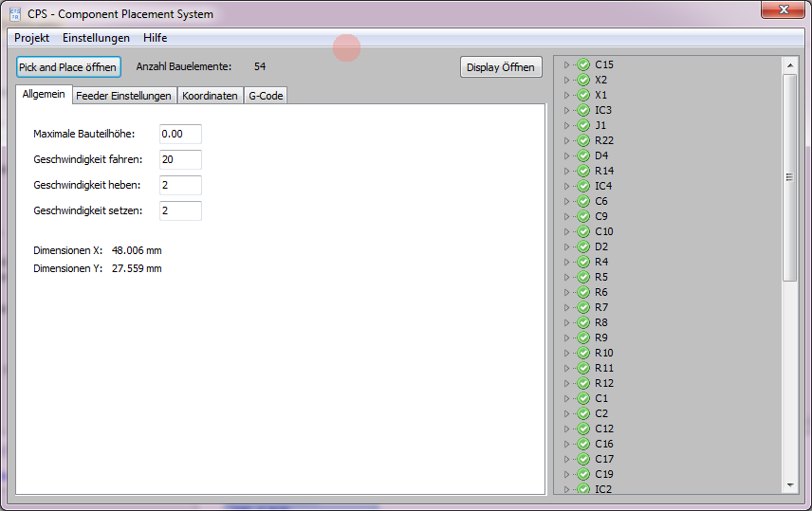The image size is (812, 511).
Task: Expand the C2 tree node
Action: tap(566, 413)
